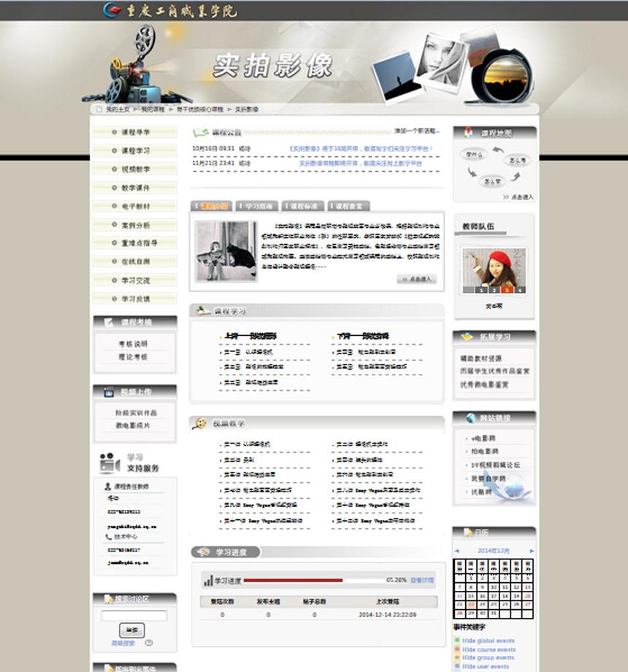Go to next month in calendar

(532, 551)
